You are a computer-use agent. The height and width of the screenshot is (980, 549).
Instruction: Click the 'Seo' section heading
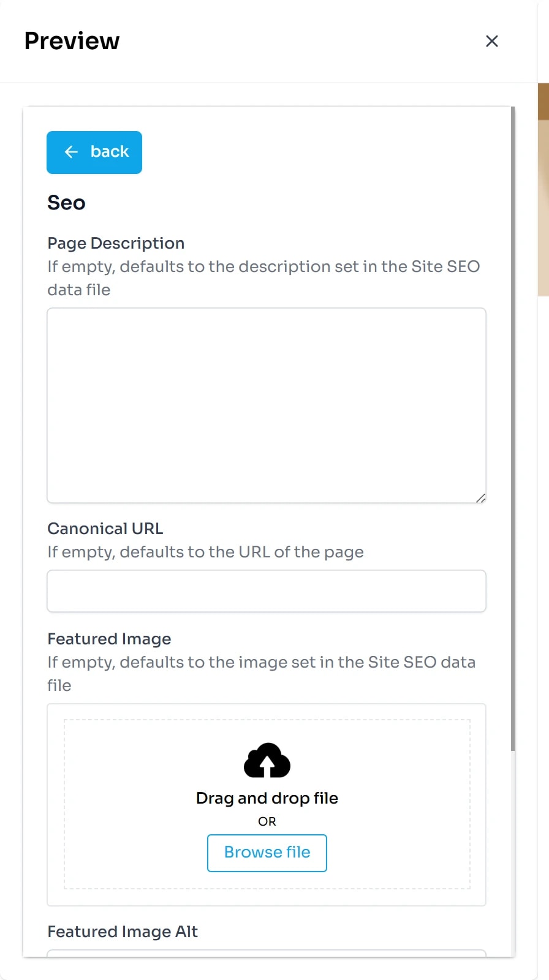coord(66,203)
